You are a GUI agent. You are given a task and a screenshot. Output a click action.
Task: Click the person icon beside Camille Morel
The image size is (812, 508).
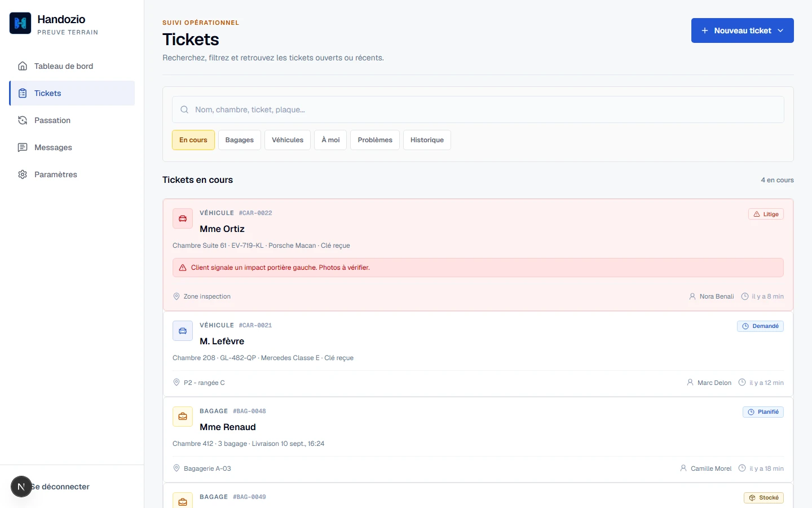(x=683, y=468)
